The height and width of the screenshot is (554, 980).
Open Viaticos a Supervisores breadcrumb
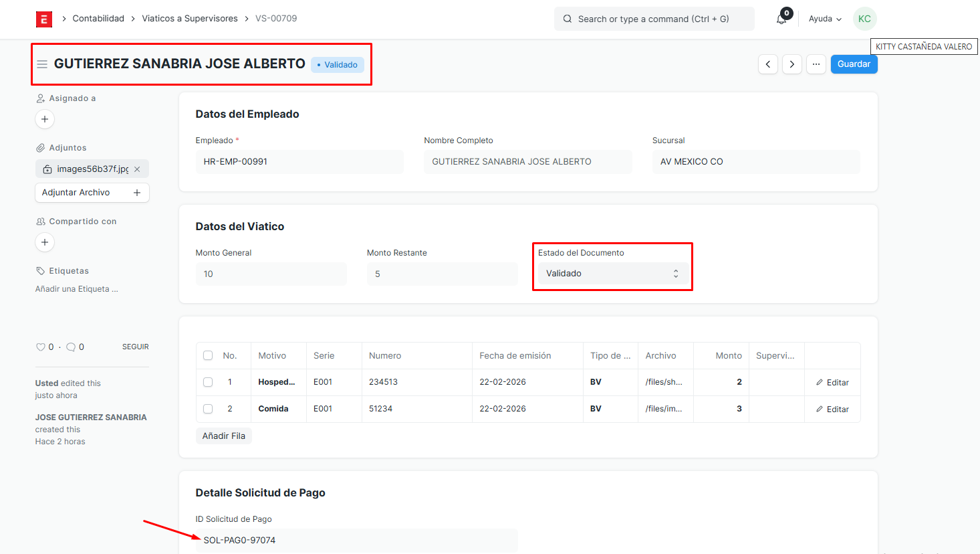pos(190,19)
